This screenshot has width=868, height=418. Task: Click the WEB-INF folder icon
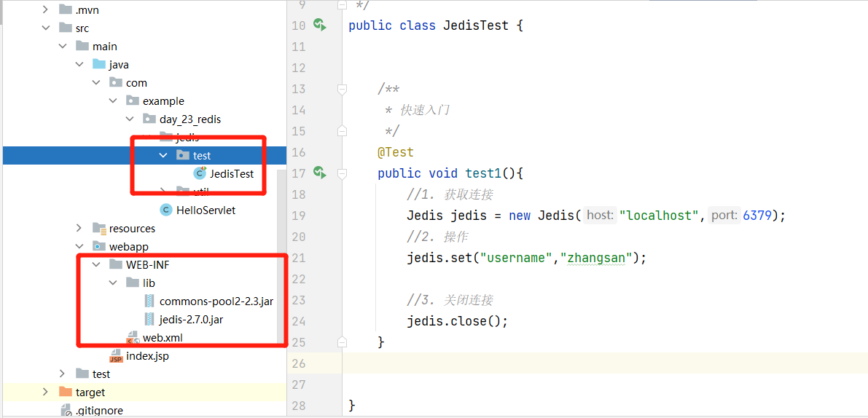coord(116,264)
